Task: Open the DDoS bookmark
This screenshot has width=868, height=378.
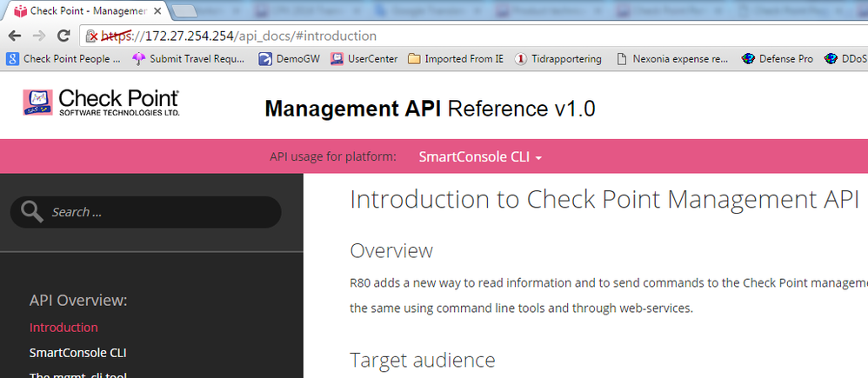Action: click(845, 59)
